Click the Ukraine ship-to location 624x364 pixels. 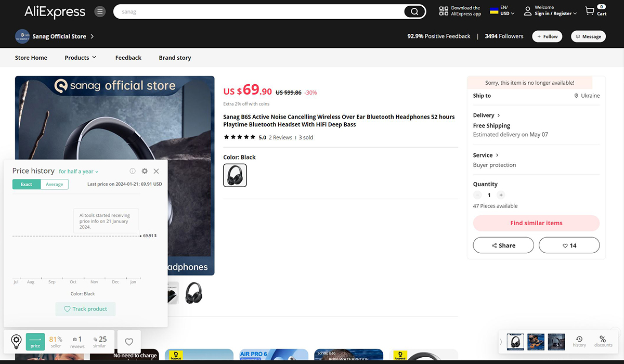587,96
